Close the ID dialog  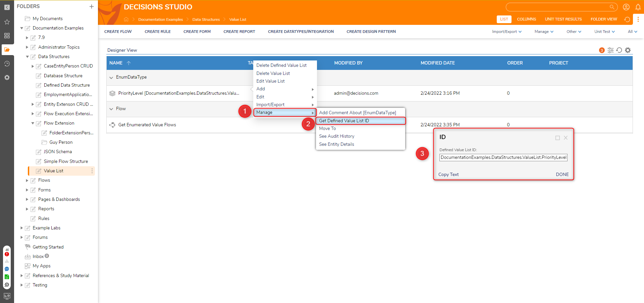click(566, 138)
